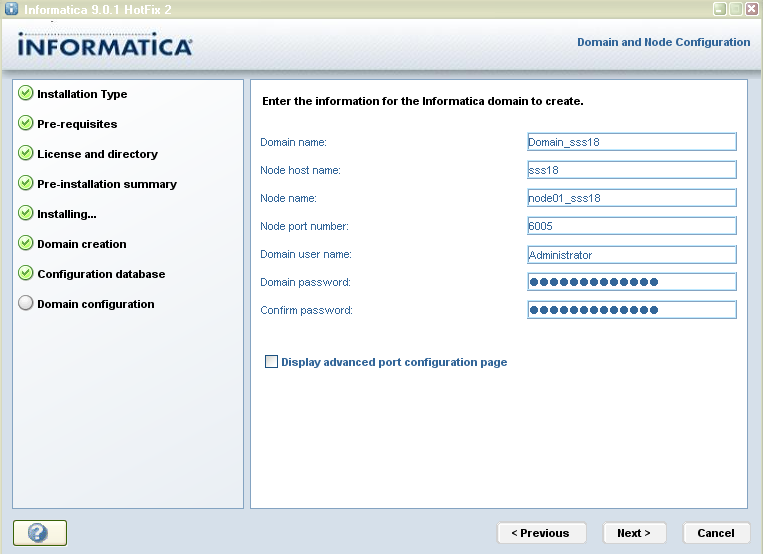Click the Domain and Node Configuration heading

pyautogui.click(x=664, y=42)
